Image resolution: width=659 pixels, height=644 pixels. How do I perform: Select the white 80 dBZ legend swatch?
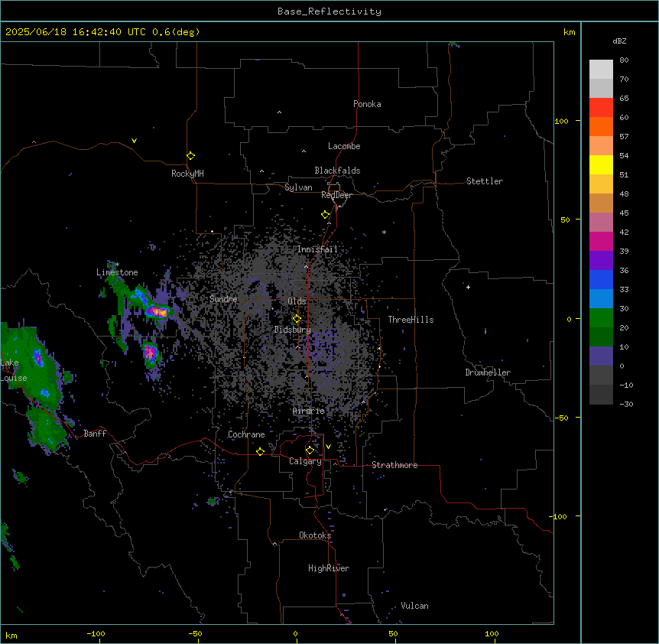[x=601, y=70]
